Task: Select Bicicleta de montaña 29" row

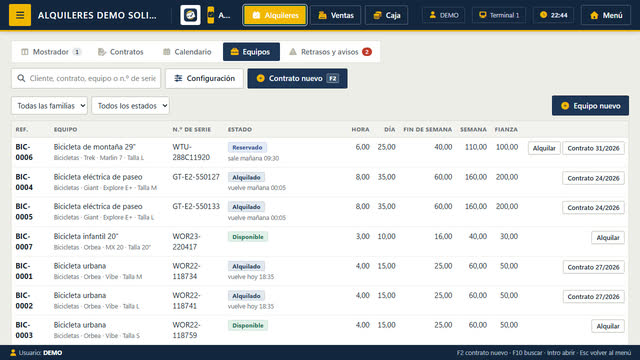Action: pos(320,152)
